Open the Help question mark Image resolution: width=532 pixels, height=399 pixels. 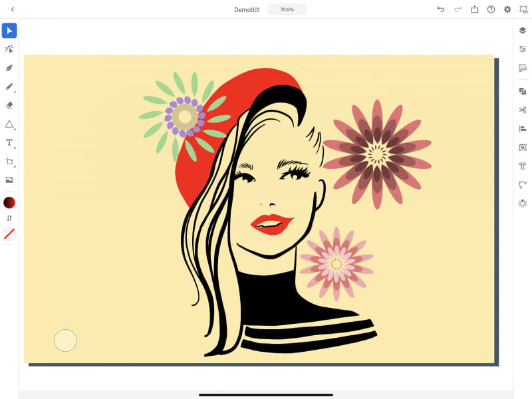[491, 9]
